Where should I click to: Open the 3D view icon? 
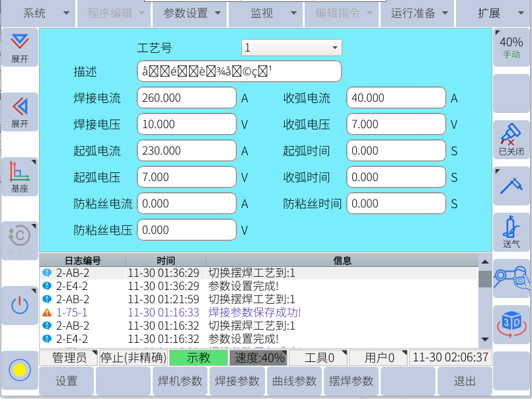[511, 324]
